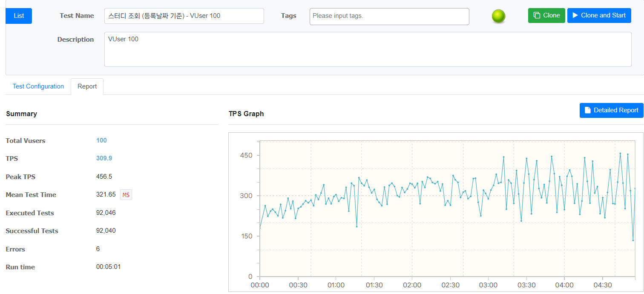Click the MS unit badge
The height and width of the screenshot is (294, 644).
(x=126, y=195)
